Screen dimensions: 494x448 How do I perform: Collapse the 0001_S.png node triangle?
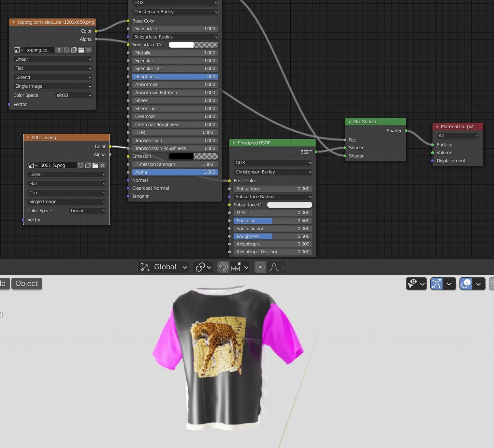28,138
